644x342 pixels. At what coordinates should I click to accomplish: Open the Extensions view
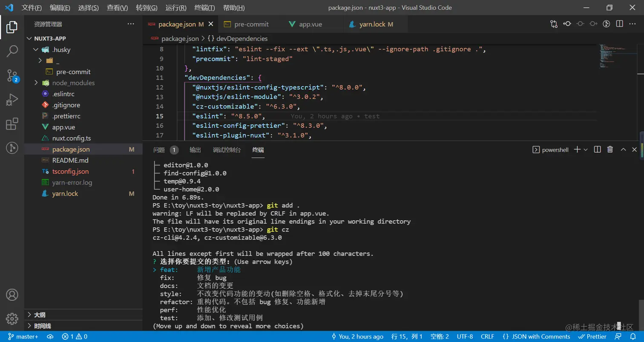click(12, 124)
